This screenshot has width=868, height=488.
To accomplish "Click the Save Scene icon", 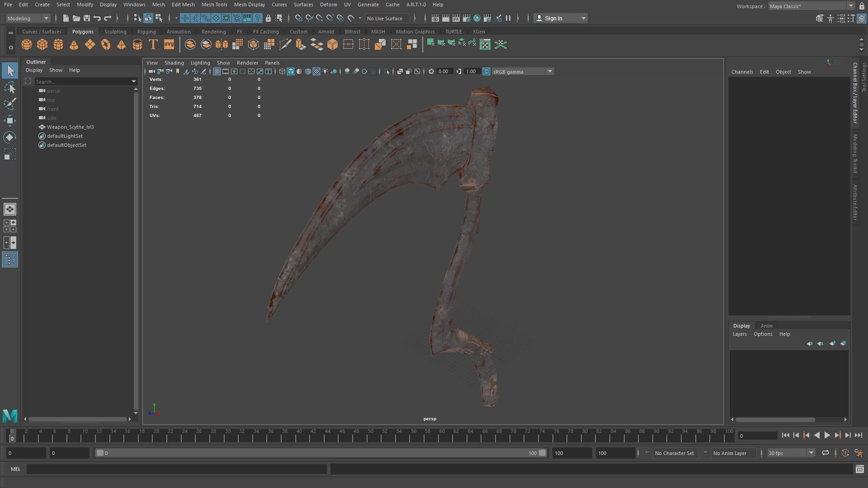I will pos(87,18).
